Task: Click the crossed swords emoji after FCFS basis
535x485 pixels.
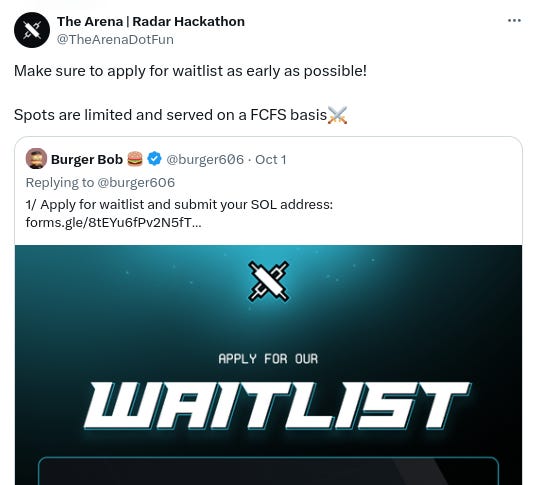Action: (x=337, y=115)
